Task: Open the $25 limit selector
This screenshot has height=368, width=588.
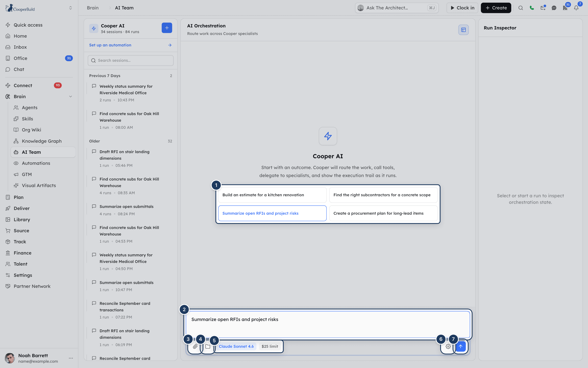Action: tap(270, 346)
